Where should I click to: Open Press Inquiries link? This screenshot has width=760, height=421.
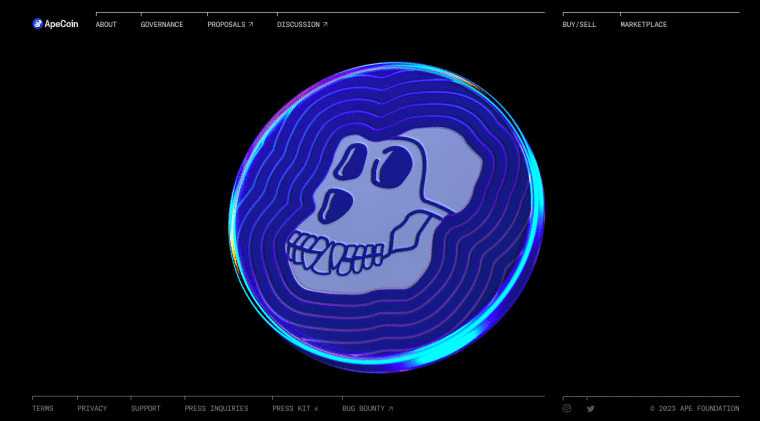click(x=216, y=408)
